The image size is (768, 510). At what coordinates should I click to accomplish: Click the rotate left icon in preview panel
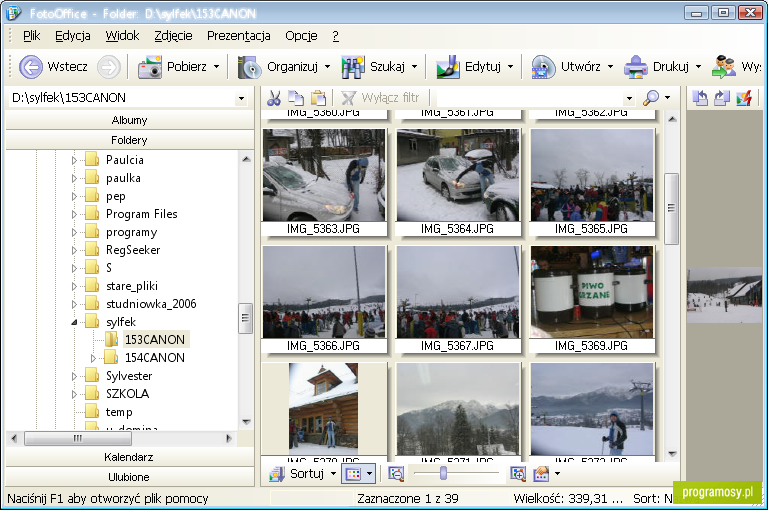coord(700,98)
